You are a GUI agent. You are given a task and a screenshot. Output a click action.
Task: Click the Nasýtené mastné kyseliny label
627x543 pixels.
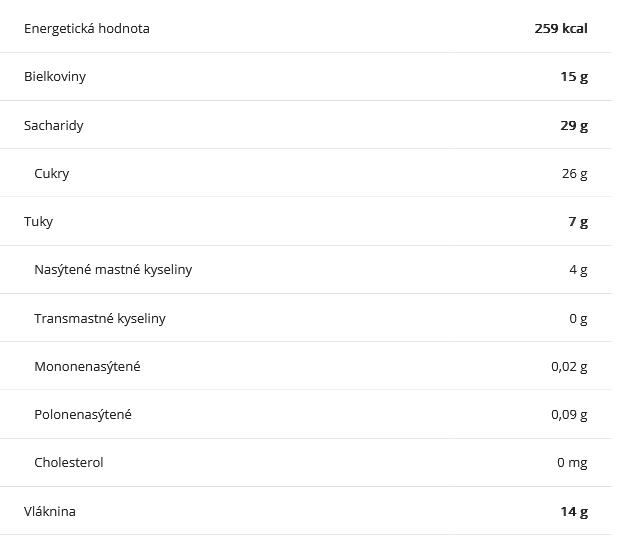click(113, 269)
